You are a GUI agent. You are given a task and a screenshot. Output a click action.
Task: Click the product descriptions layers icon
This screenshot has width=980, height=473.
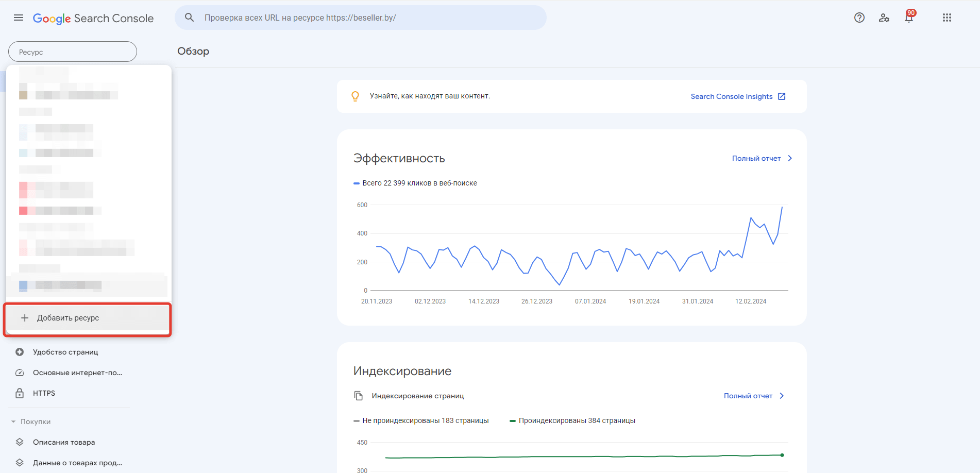(20, 442)
